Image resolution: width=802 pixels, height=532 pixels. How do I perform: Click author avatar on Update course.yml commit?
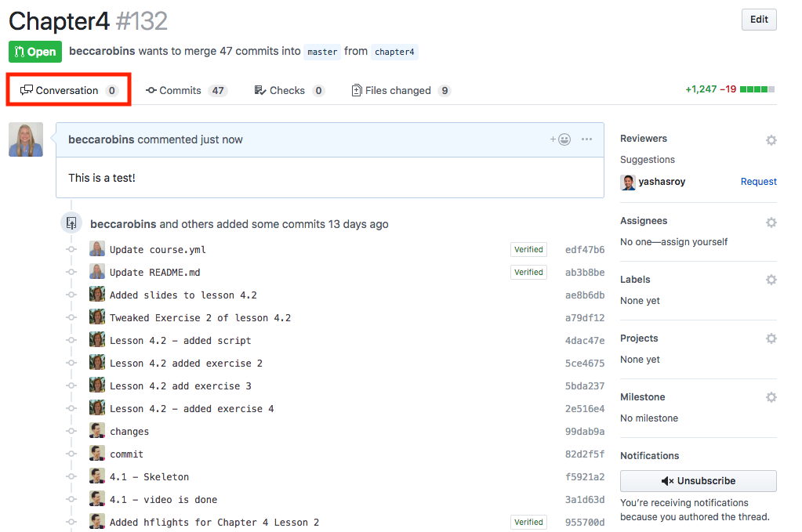tap(97, 249)
